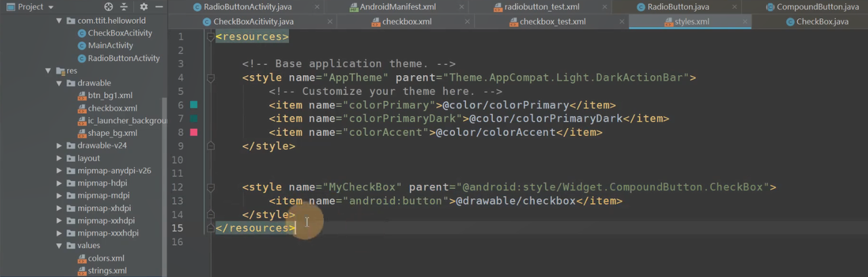The height and width of the screenshot is (277, 868).
Task: Click the locate/scroll-from-source target icon
Action: click(108, 7)
